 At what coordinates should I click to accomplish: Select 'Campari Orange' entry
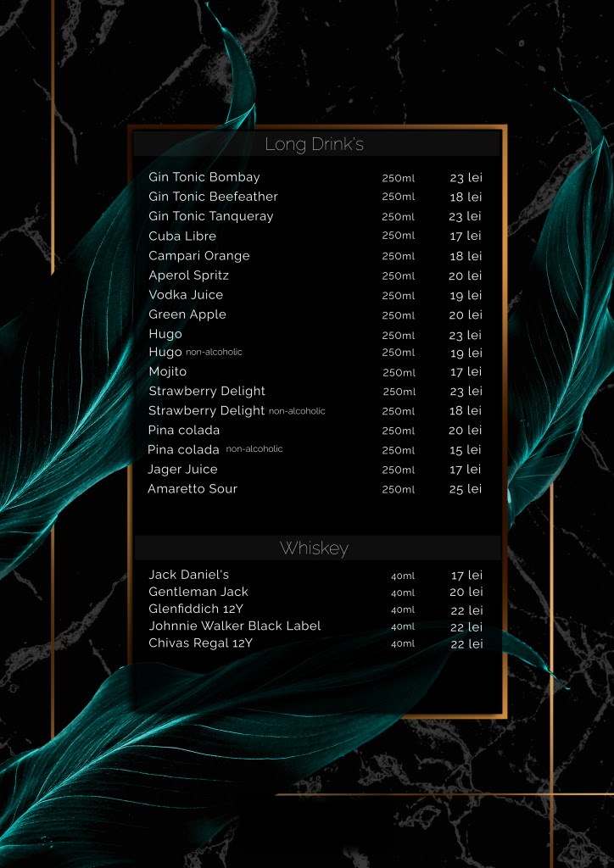(199, 256)
